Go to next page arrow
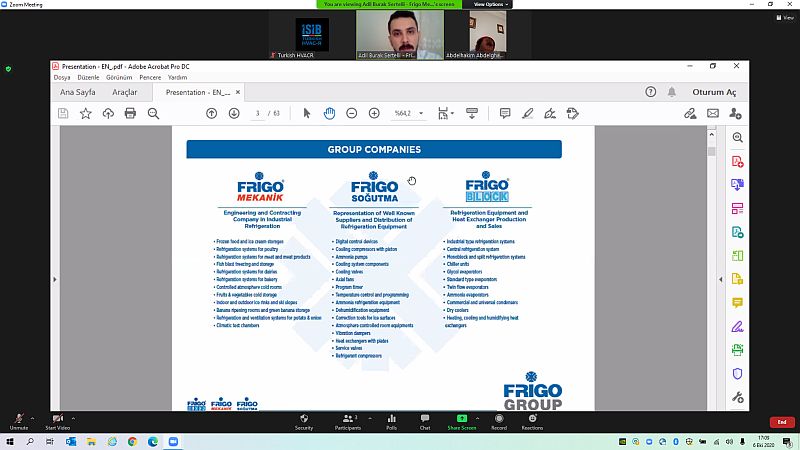Screen dimensions: 800x450 [234, 113]
